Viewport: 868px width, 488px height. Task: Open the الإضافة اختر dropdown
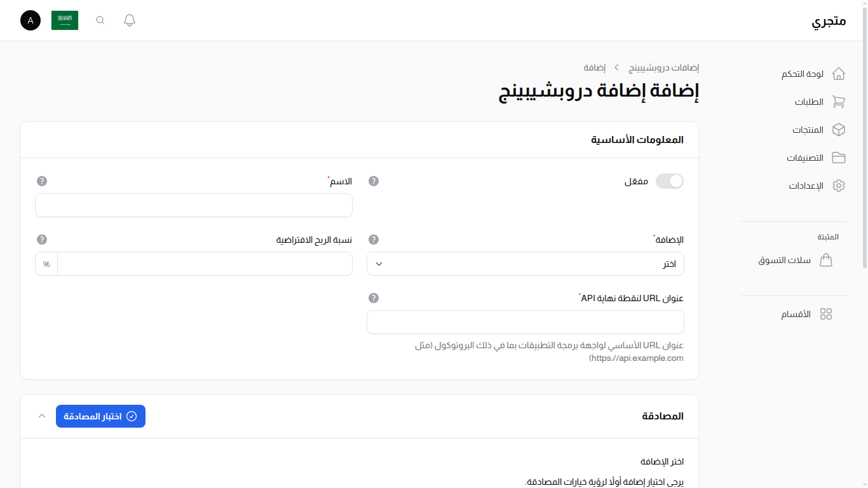tap(525, 264)
